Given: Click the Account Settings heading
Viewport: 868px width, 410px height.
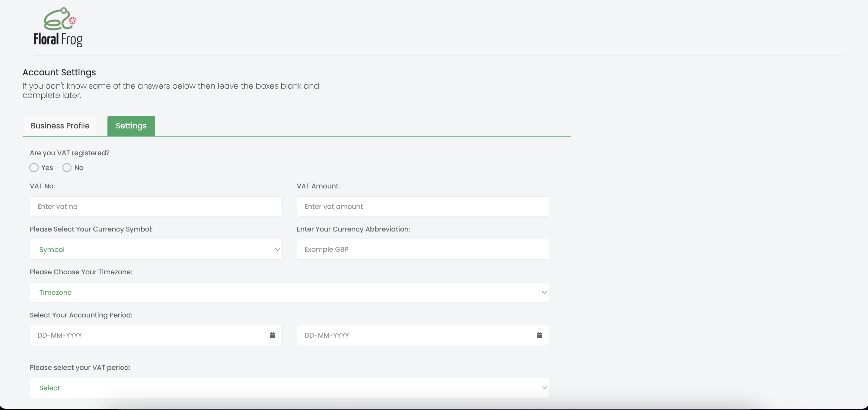Looking at the screenshot, I should pos(59,72).
